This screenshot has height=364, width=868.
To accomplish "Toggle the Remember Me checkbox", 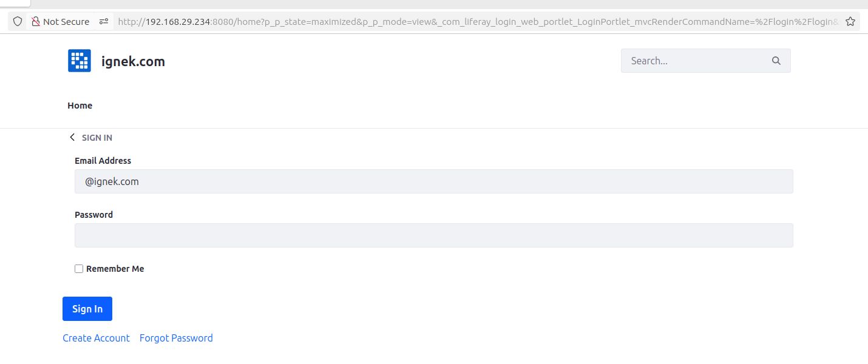I will (79, 269).
